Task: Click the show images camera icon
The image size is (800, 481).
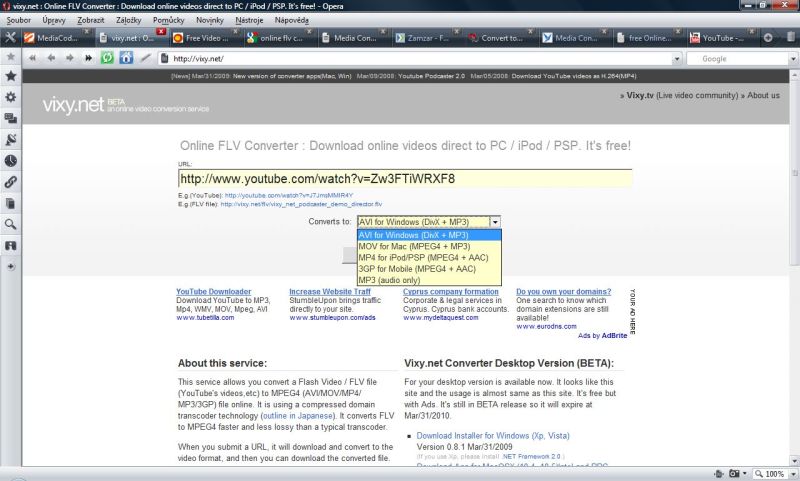Action: 734,474
